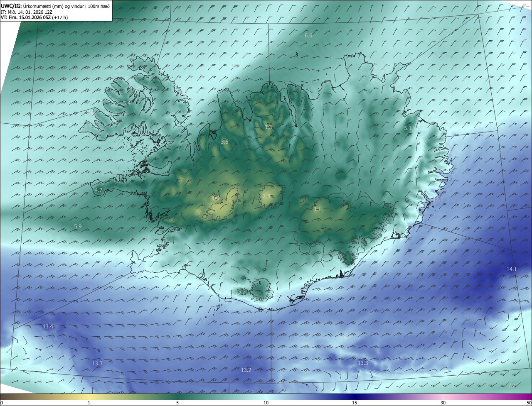The width and height of the screenshot is (532, 406).
Task: Click tick label 10 on the color scale
Action: [266, 403]
